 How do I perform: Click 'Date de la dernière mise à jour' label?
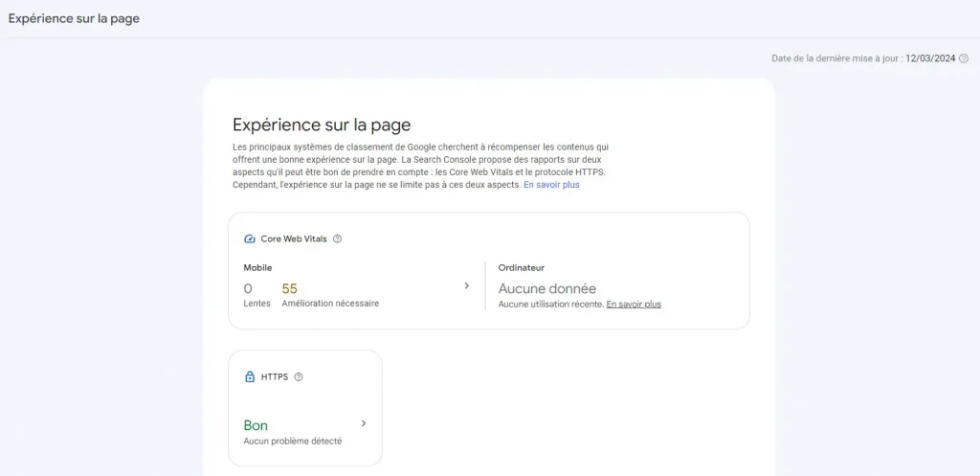point(837,58)
